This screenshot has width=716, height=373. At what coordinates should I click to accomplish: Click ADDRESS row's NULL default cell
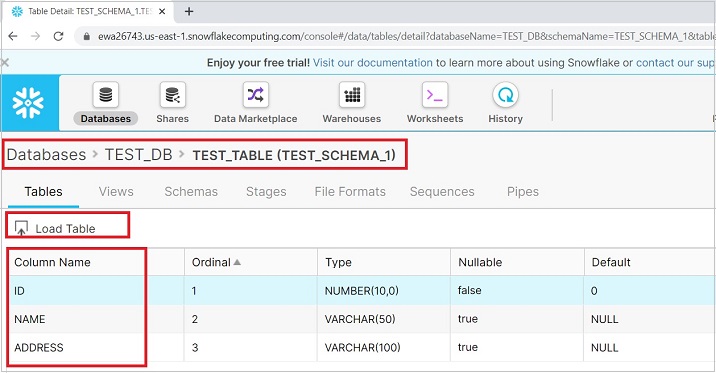click(604, 347)
